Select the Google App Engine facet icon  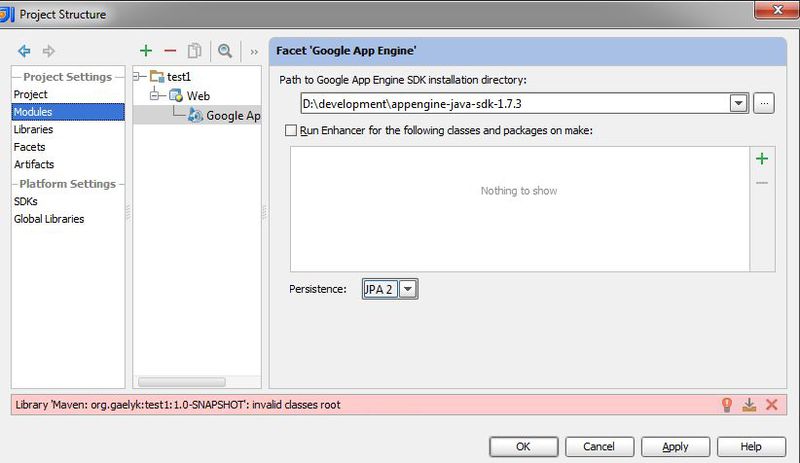click(195, 115)
